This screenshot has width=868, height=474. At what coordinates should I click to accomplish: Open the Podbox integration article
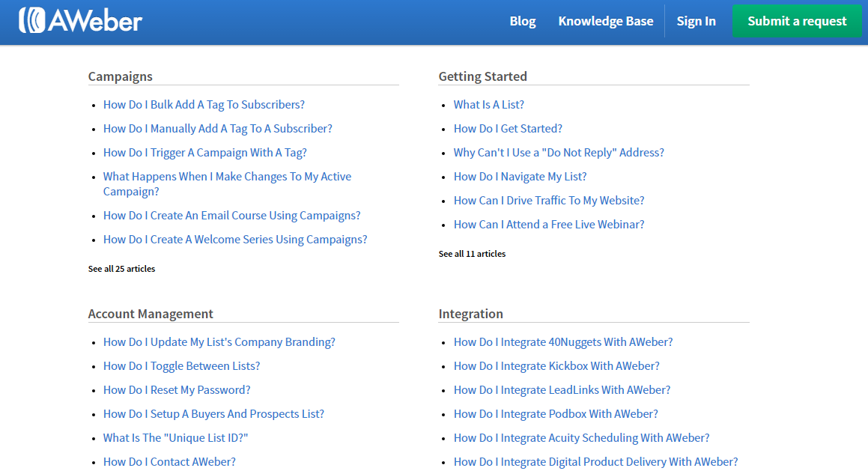[556, 413]
